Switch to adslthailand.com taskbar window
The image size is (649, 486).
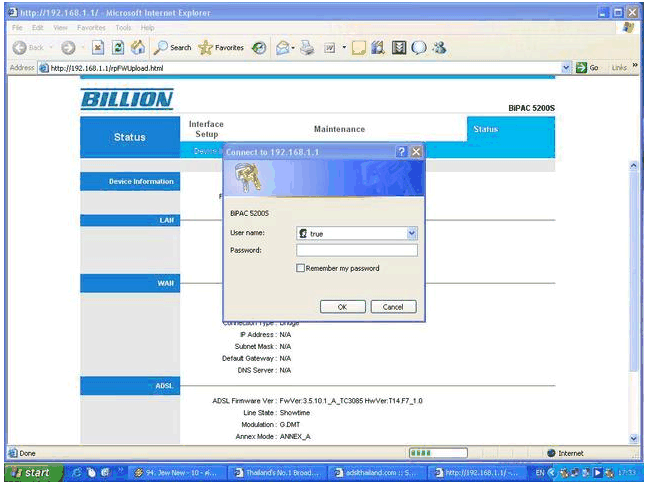pyautogui.click(x=377, y=472)
